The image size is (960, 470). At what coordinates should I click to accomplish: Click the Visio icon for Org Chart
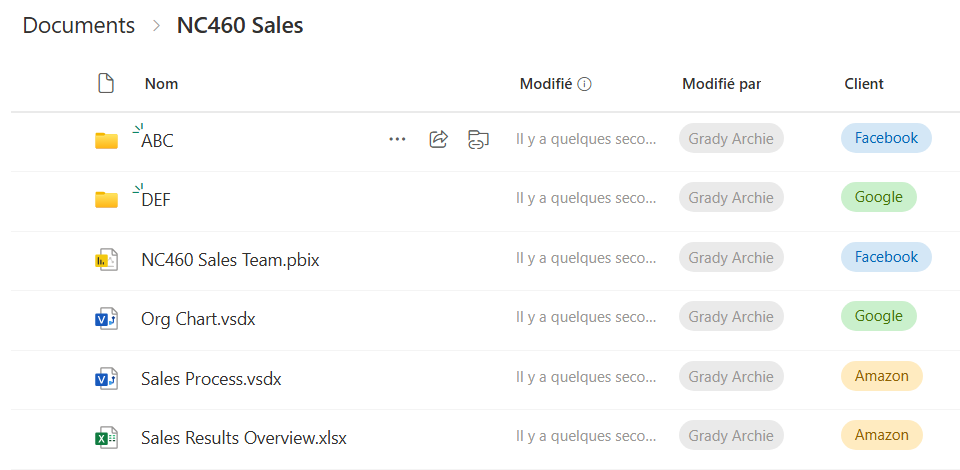pyautogui.click(x=107, y=319)
